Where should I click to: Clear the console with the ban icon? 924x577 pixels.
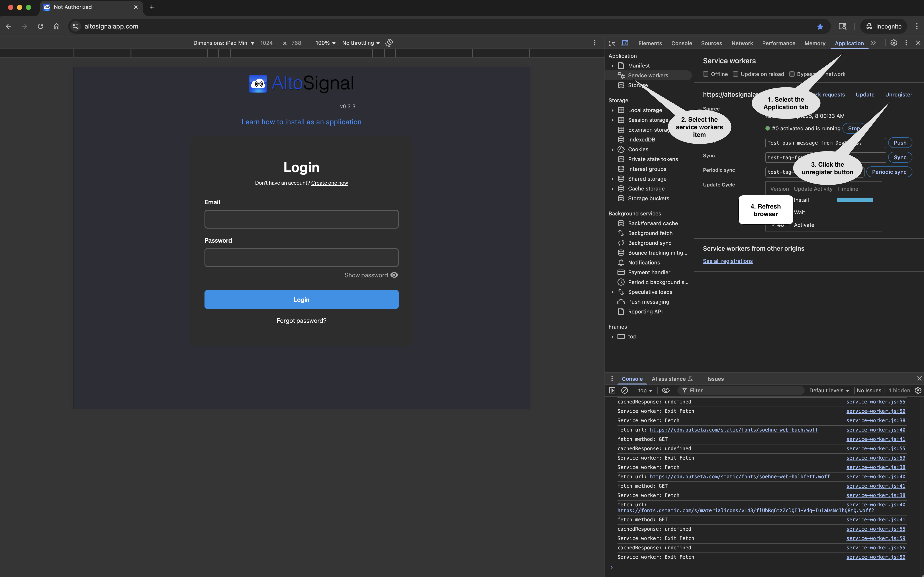625,390
